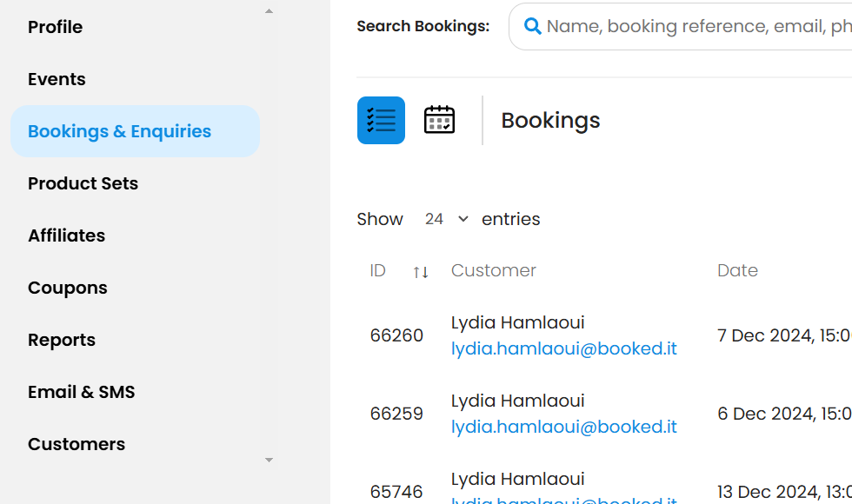Screen dimensions: 852x504
Task: Click the Customer column header
Action: coord(493,270)
